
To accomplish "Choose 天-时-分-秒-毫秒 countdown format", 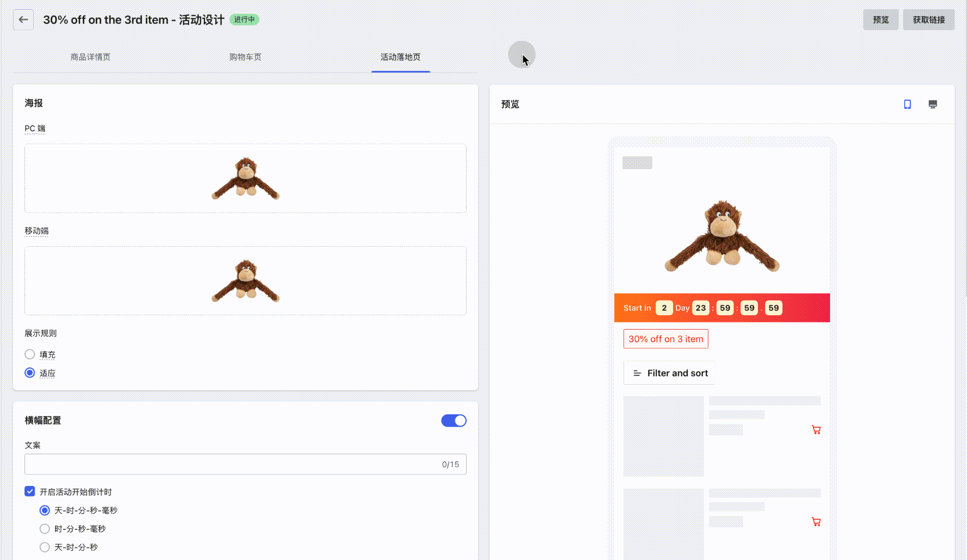I will pos(45,510).
